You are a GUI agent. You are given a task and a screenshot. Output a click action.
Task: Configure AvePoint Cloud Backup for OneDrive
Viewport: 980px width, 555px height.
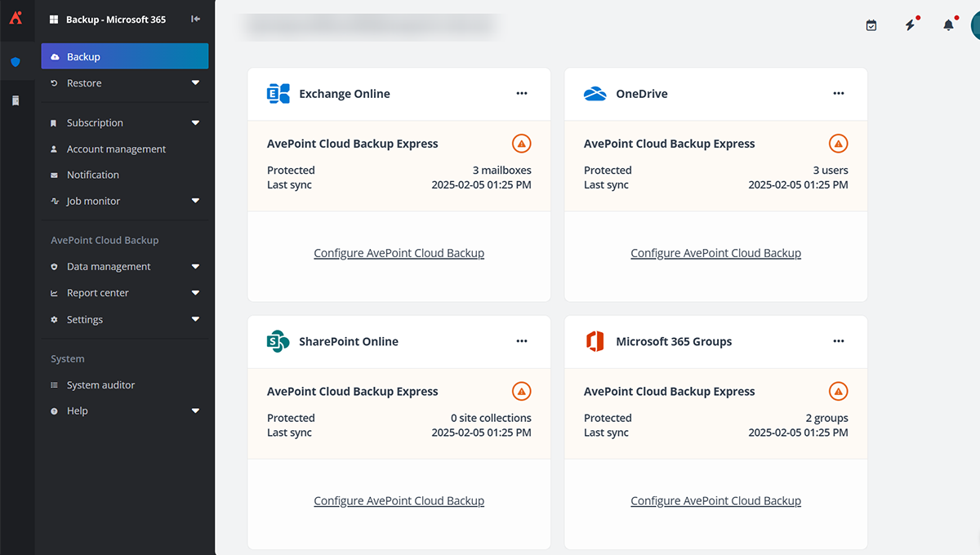pyautogui.click(x=715, y=253)
